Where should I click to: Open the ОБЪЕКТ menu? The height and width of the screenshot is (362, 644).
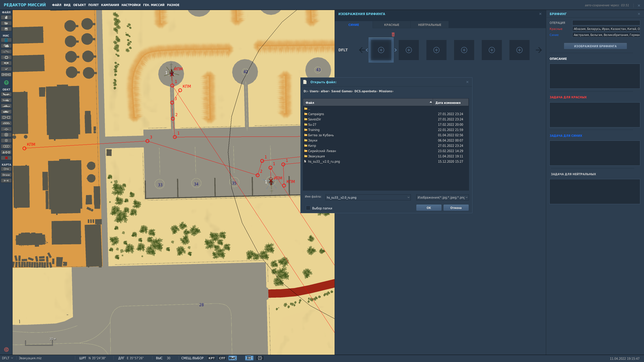coord(79,5)
